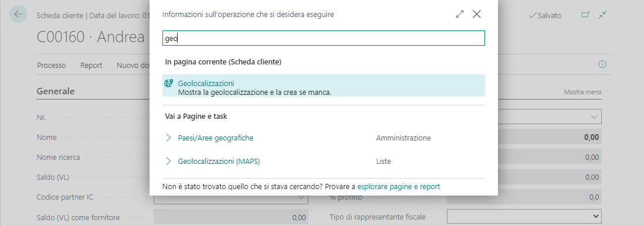Open the Report menu
This screenshot has height=226, width=644.
point(91,65)
